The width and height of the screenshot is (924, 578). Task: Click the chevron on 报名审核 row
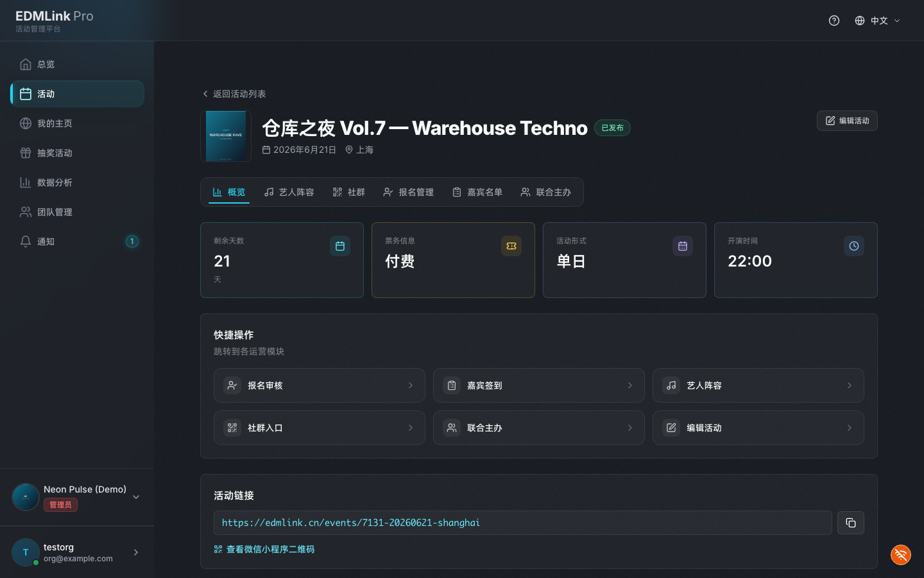(411, 385)
